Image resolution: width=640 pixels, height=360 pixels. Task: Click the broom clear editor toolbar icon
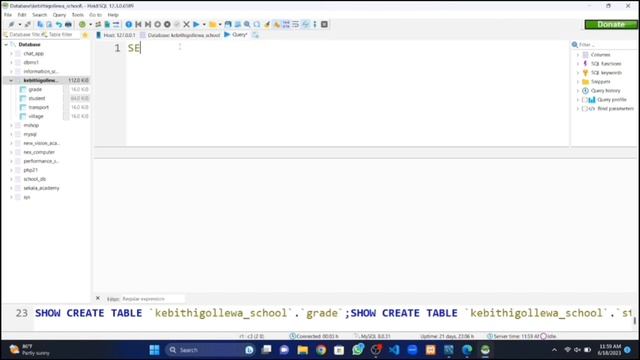click(267, 24)
